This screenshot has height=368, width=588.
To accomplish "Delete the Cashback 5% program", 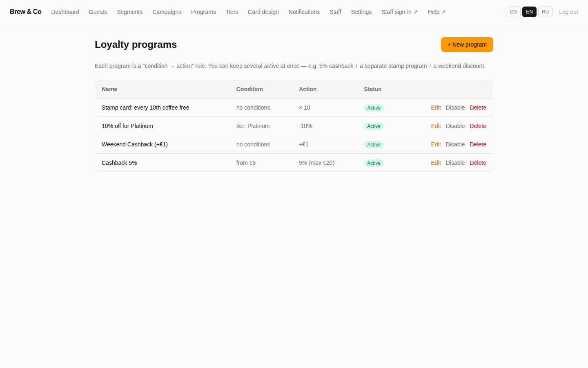I will click(478, 163).
